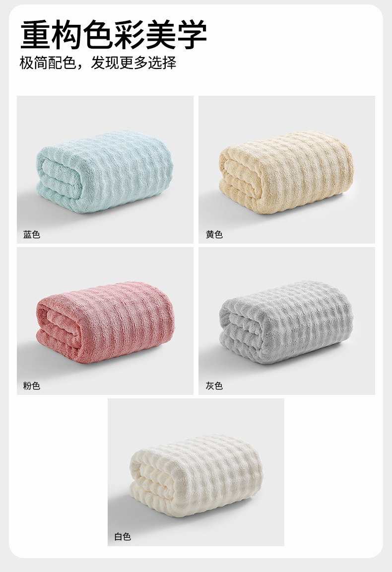
Task: Select the 灰色 color label
Action: pyautogui.click(x=214, y=385)
